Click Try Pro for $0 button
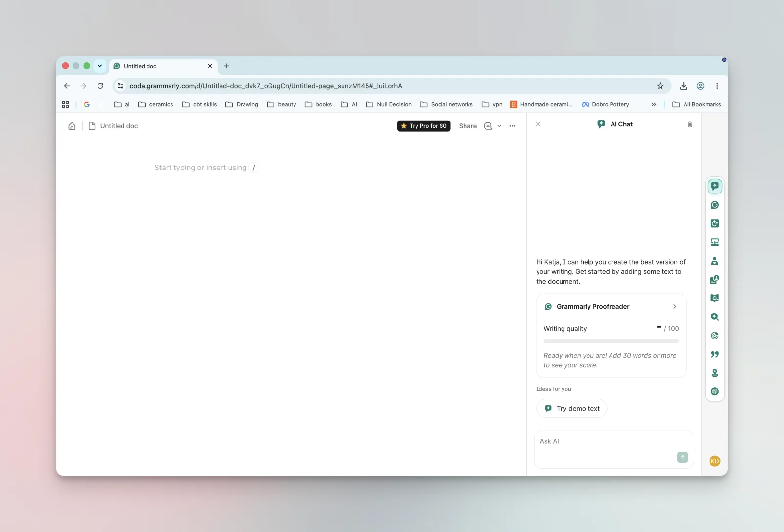Screen dimensions: 784x532 click(424, 126)
